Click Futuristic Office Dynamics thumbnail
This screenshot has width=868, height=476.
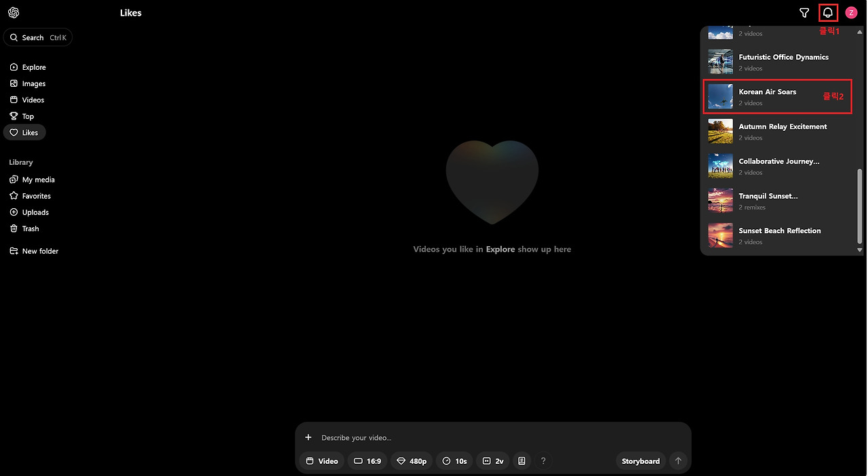[720, 62]
